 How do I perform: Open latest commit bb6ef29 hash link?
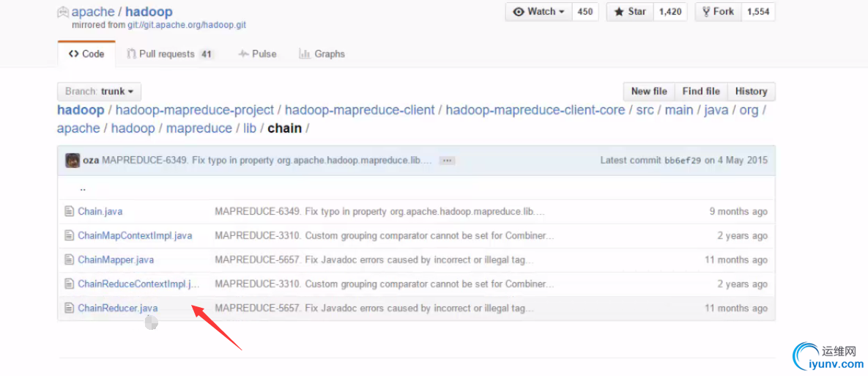point(683,161)
